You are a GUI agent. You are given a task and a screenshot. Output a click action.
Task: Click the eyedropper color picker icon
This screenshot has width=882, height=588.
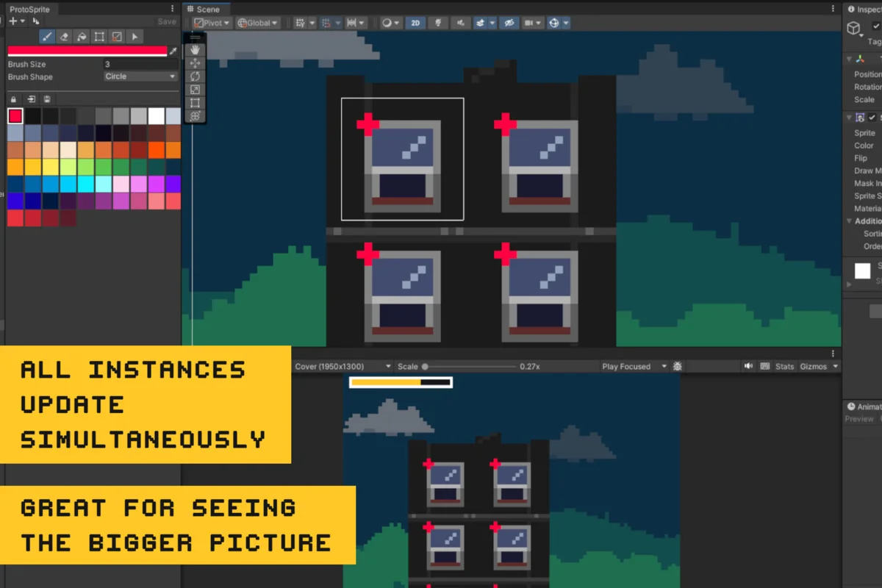173,51
